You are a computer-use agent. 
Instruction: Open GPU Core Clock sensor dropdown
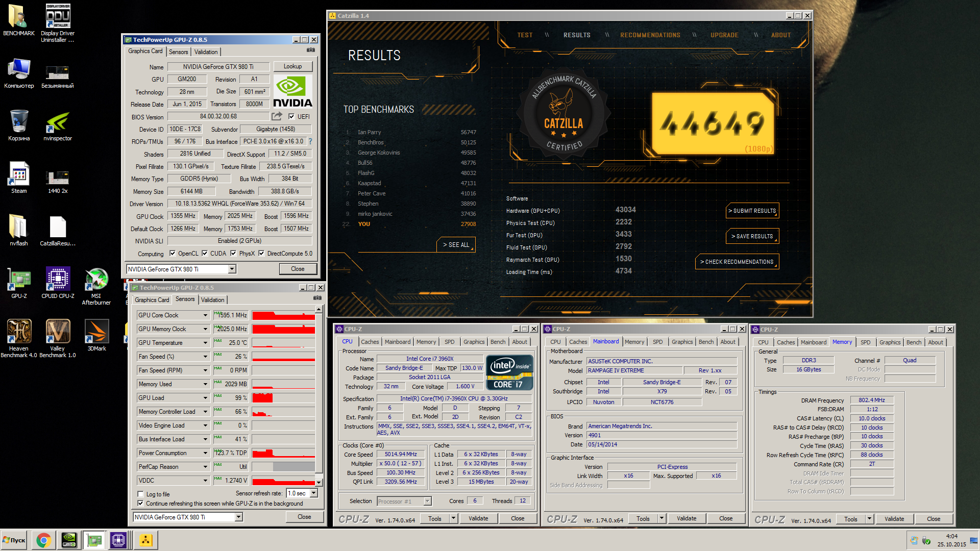(x=206, y=315)
